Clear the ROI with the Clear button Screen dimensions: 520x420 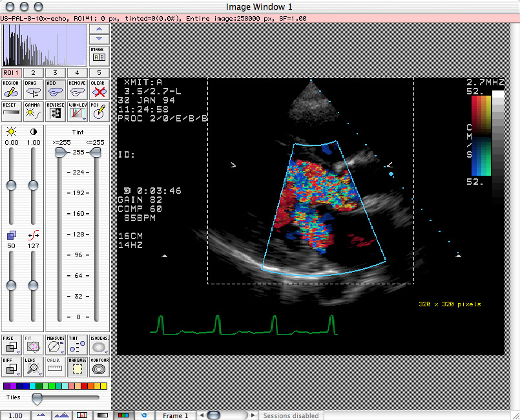click(x=99, y=90)
